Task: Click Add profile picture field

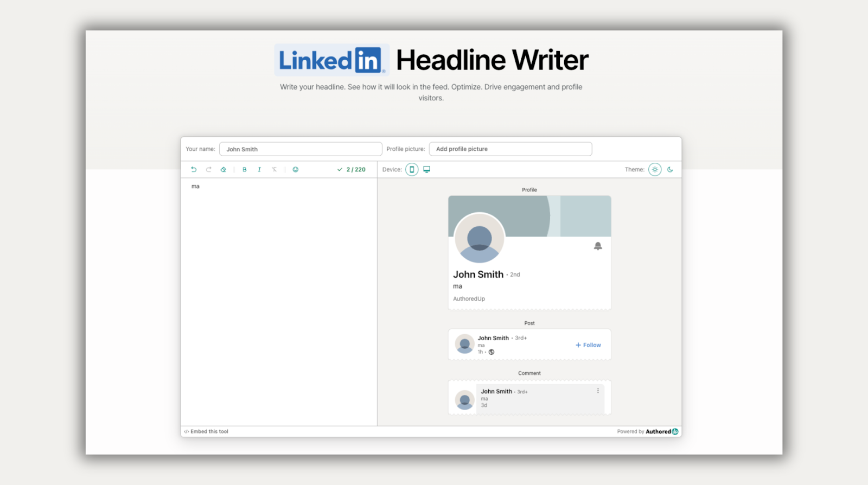Action: (x=510, y=149)
